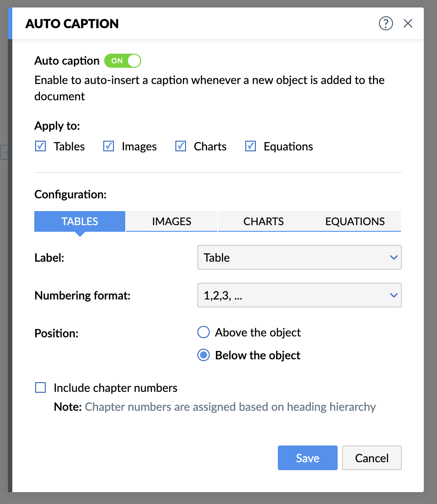Enable Include chapter numbers

pos(40,388)
